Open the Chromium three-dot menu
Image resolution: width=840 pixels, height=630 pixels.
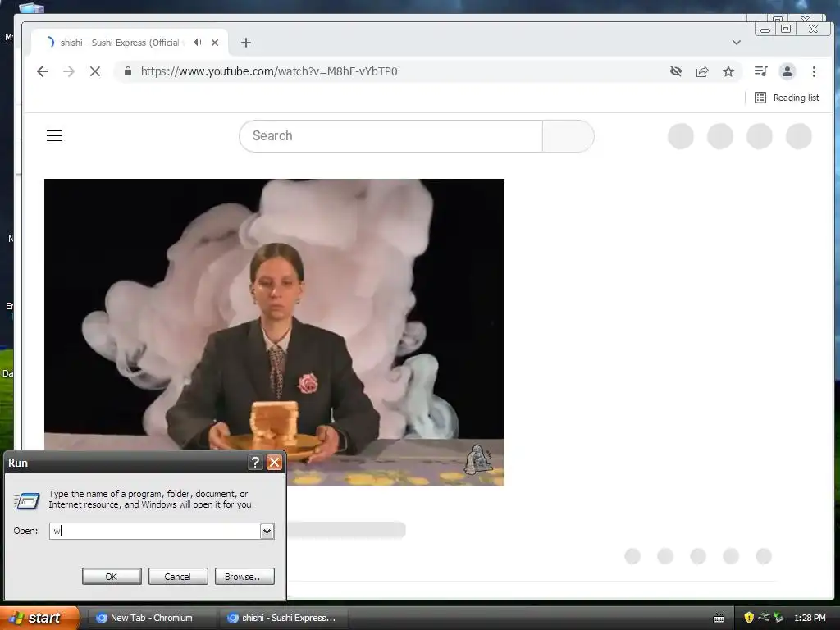coord(814,71)
